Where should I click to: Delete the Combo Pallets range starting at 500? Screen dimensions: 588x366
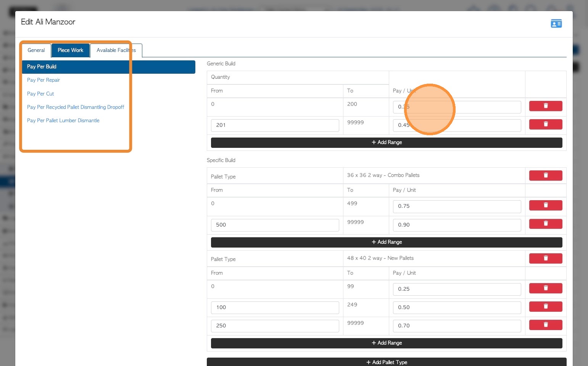click(546, 224)
